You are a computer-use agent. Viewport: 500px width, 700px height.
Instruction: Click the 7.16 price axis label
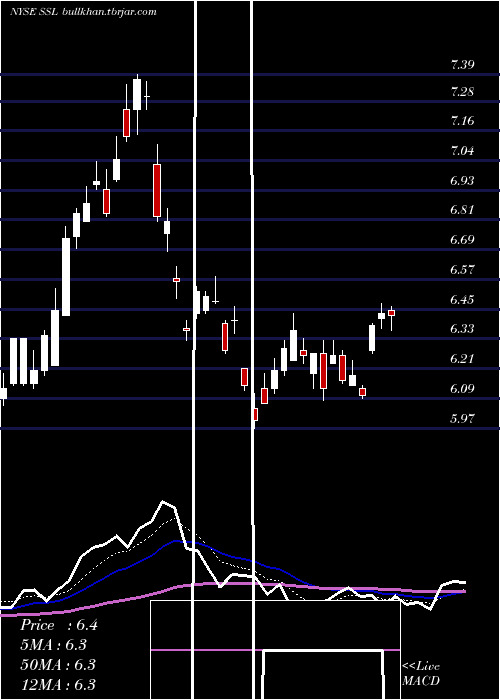click(x=462, y=121)
